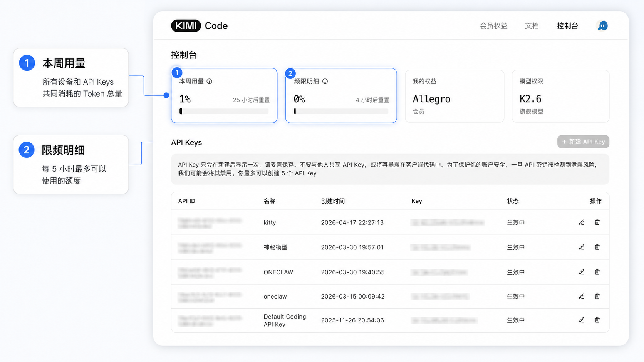The width and height of the screenshot is (644, 362).
Task: Click timestamp 2026-03-15 00:09:42
Action: click(353, 296)
